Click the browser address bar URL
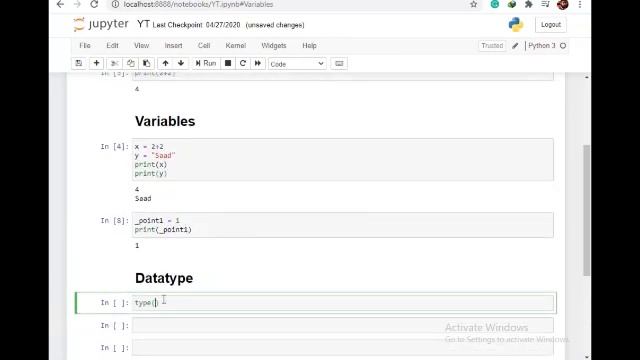Viewport: 640px width, 360px height. [x=198, y=4]
